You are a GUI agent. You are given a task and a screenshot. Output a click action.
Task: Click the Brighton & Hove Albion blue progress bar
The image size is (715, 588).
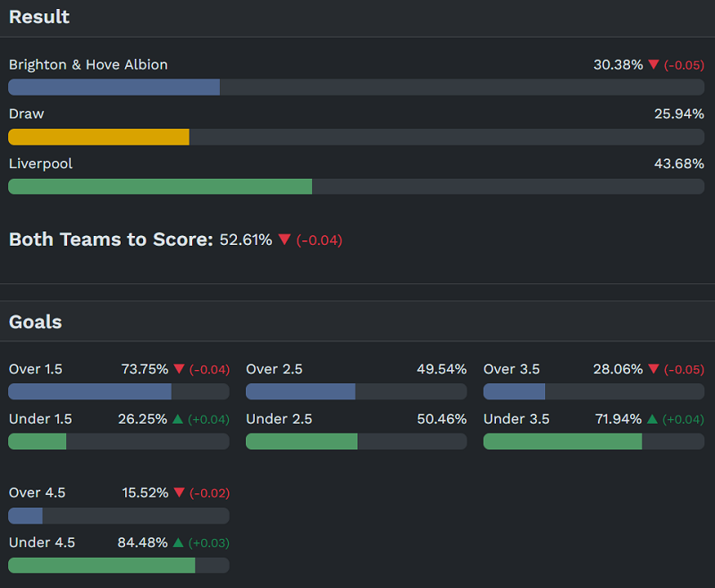(114, 87)
